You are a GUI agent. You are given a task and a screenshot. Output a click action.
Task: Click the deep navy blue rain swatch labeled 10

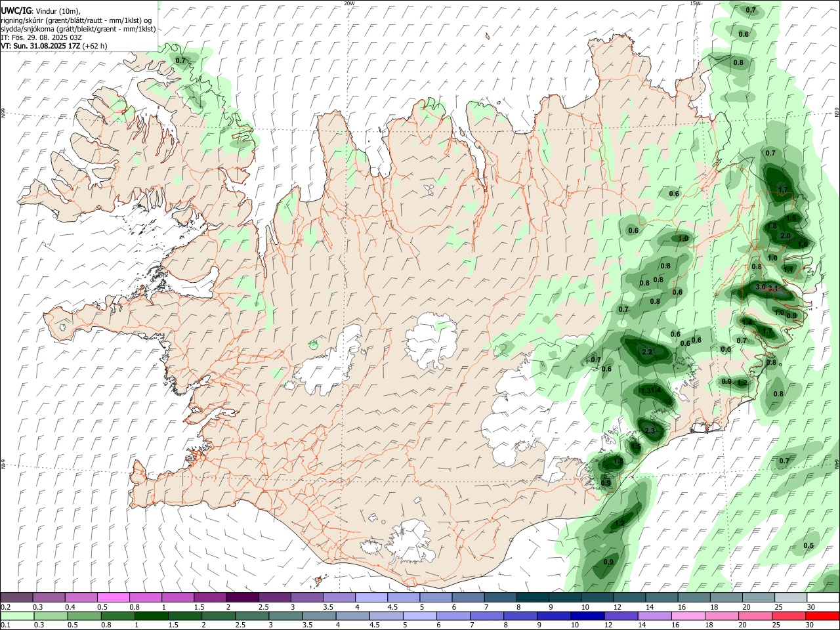click(586, 616)
